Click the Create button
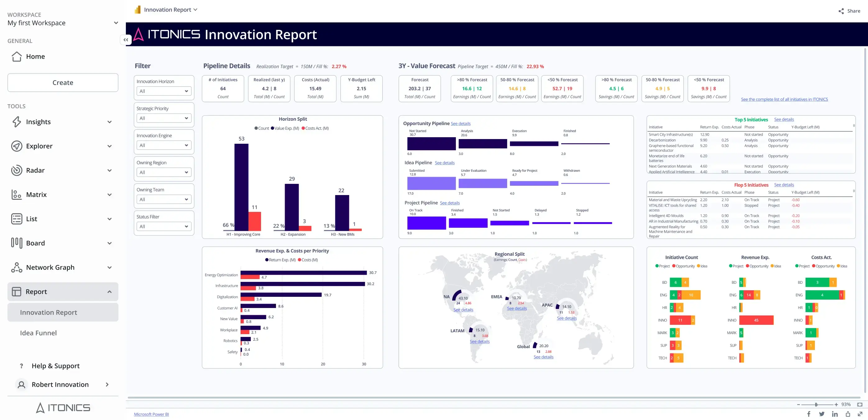 tap(63, 82)
